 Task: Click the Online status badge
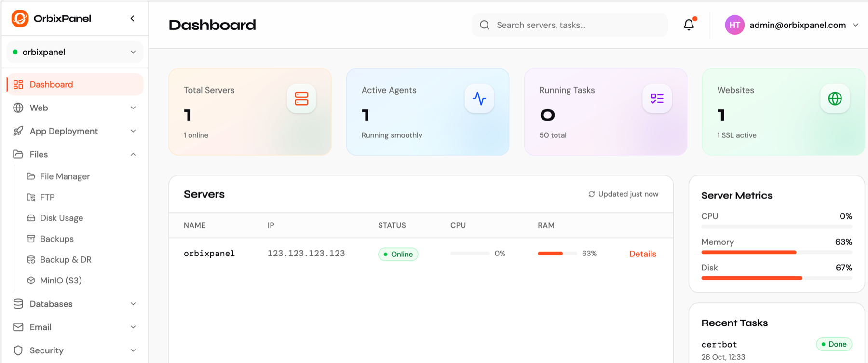(398, 254)
